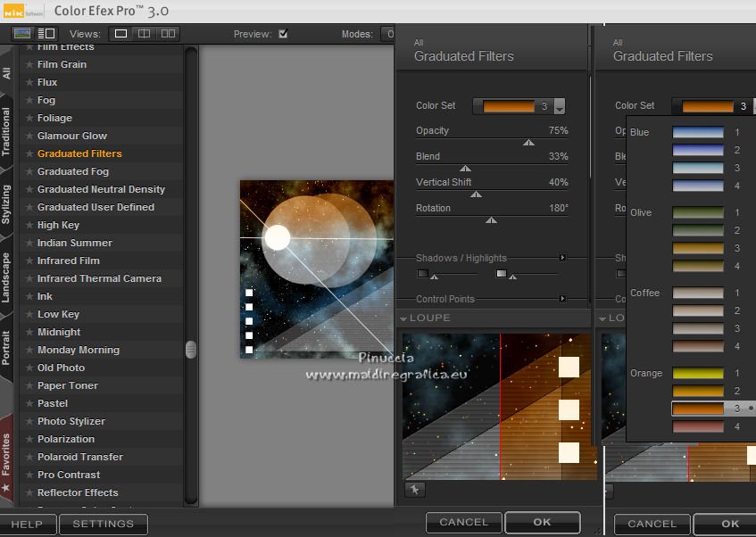756x537 pixels.
Task: Select Indian Summer filter in list
Action: click(74, 243)
